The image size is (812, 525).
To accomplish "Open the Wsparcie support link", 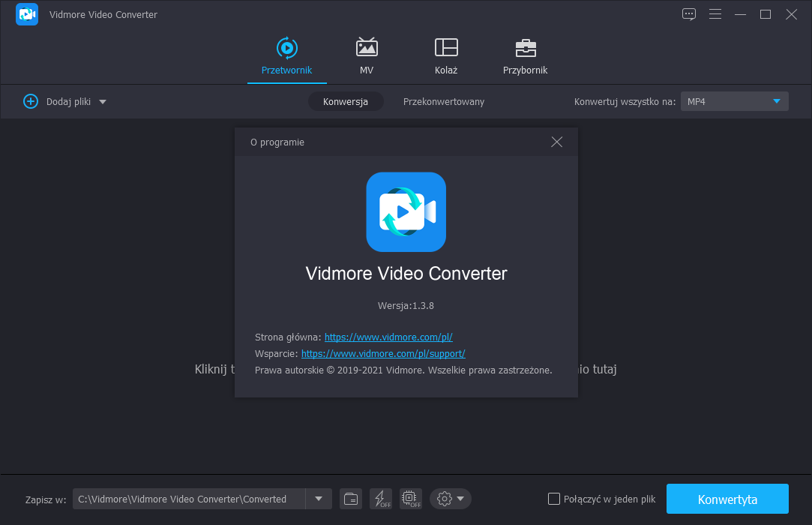I will 383,353.
